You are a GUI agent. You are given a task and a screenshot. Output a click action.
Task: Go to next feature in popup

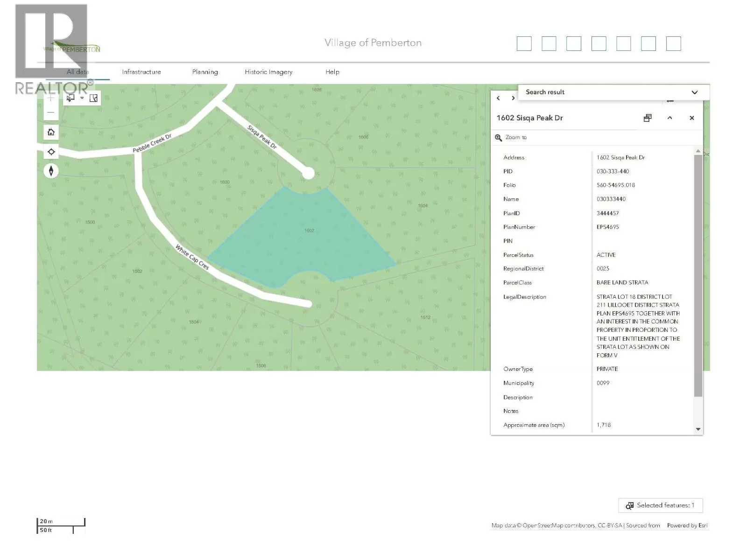tap(513, 98)
